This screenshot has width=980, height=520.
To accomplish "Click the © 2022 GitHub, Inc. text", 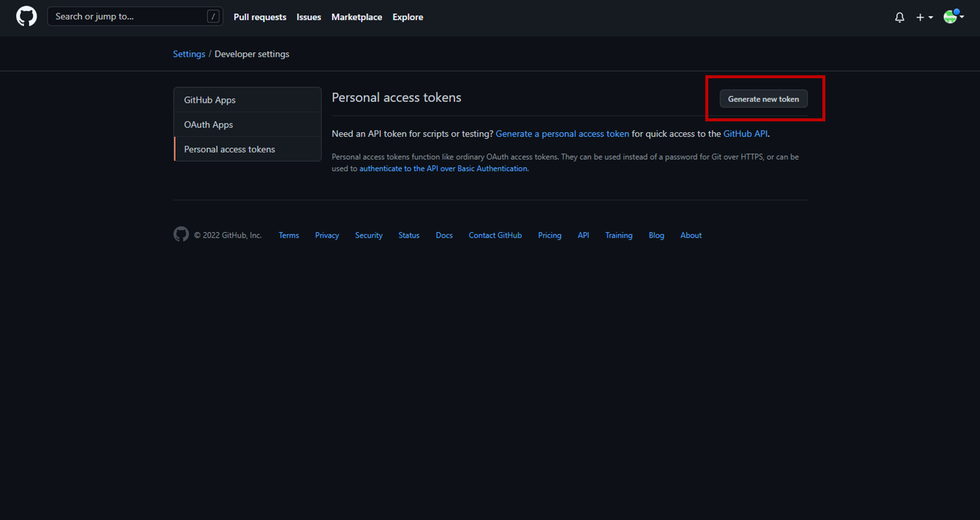I will click(228, 235).
